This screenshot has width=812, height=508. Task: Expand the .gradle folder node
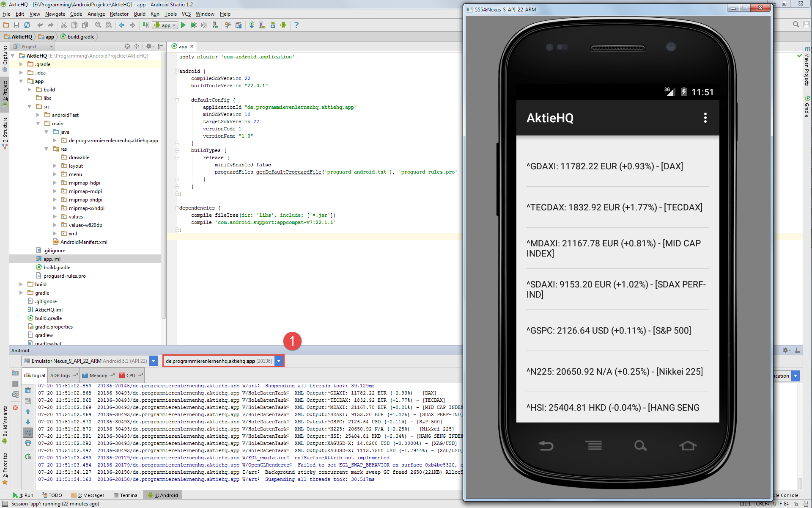coord(21,64)
